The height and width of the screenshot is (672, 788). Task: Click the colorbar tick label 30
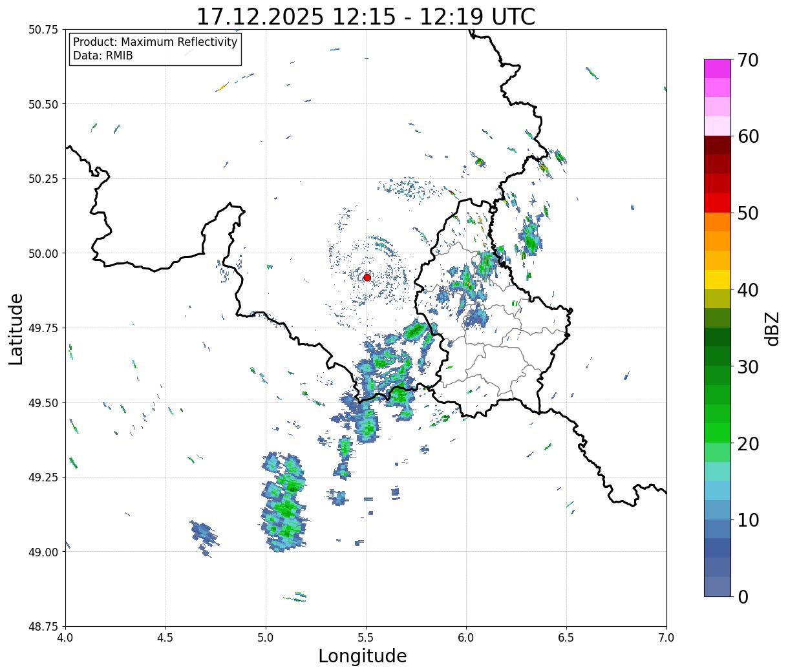748,366
